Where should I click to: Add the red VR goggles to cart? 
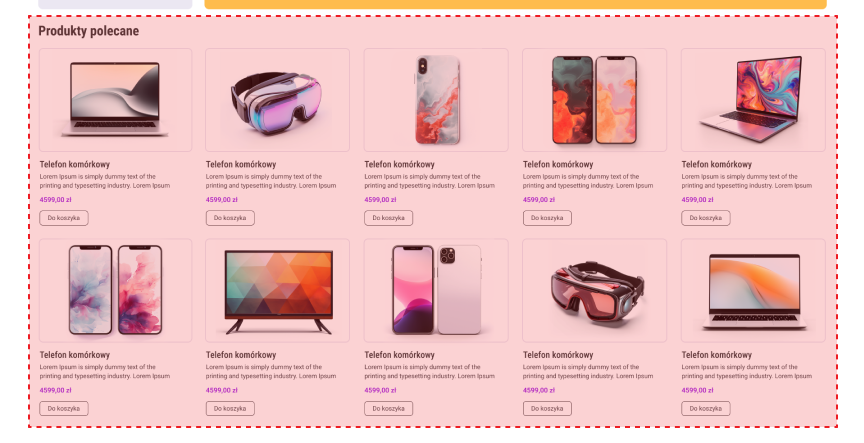[x=547, y=409]
